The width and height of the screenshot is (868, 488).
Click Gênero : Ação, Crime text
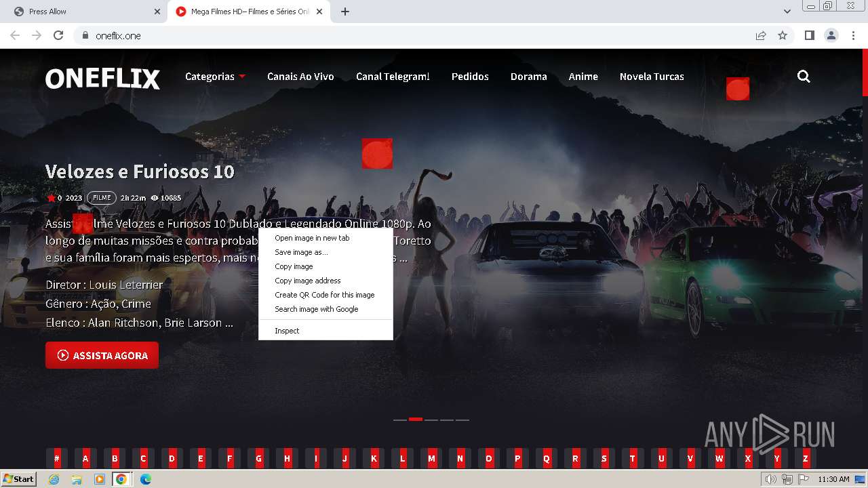98,304
